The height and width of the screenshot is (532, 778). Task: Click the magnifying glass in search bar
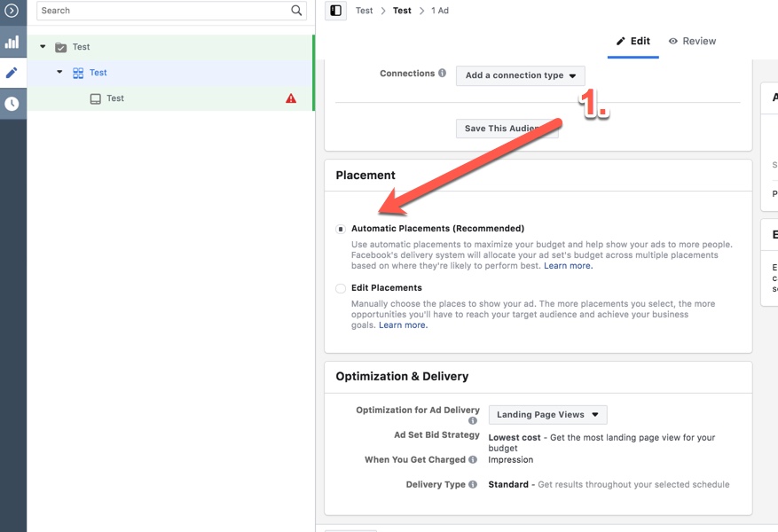click(x=295, y=11)
